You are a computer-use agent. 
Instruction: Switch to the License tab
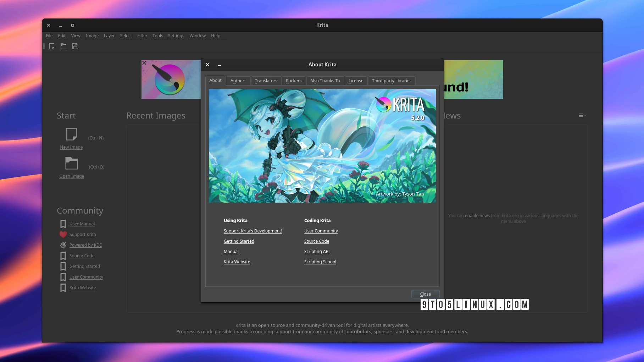[356, 81]
